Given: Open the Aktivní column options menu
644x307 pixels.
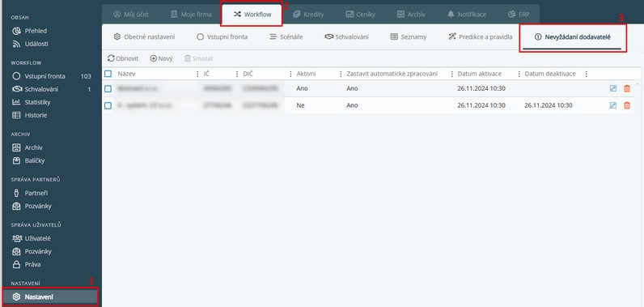Looking at the screenshot, I should pos(341,74).
